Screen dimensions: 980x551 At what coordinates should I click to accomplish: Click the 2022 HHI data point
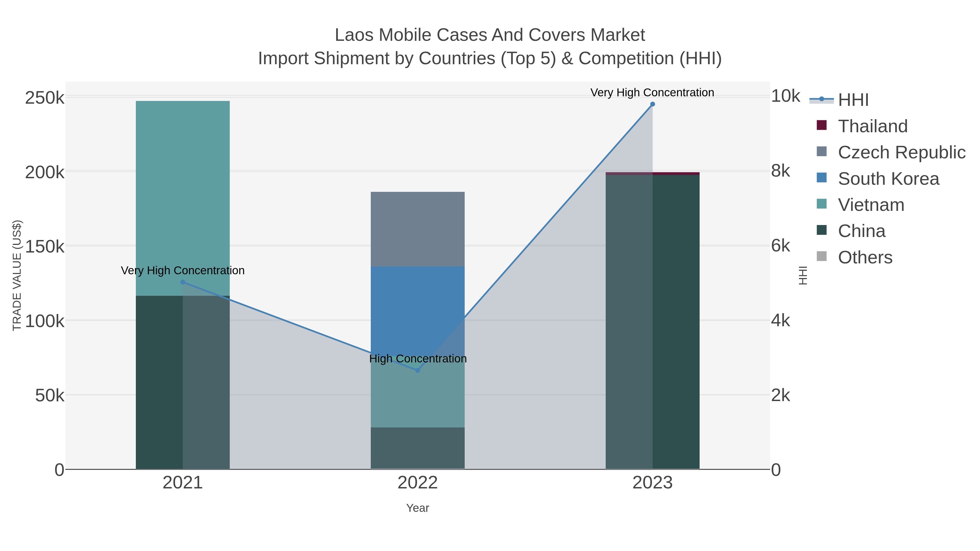418,370
